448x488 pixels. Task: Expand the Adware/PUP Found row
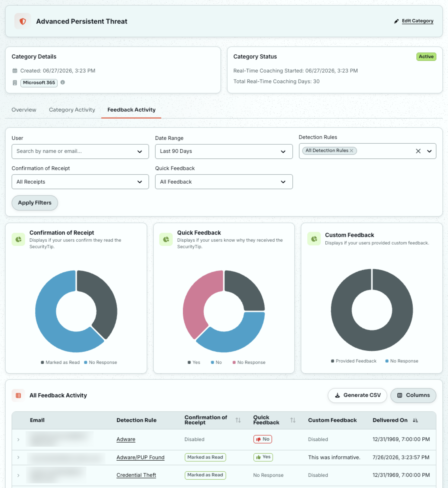(18, 457)
